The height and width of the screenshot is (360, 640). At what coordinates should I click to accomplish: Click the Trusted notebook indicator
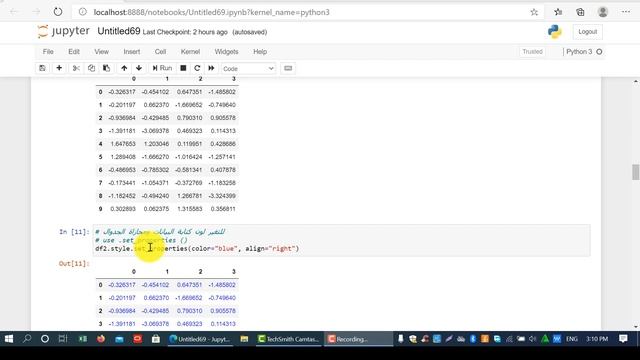click(x=532, y=52)
